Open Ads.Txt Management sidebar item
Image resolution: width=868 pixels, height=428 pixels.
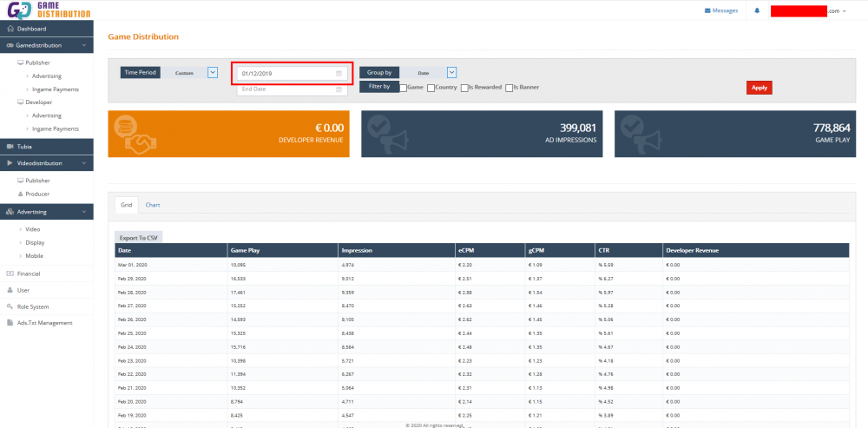[47, 323]
